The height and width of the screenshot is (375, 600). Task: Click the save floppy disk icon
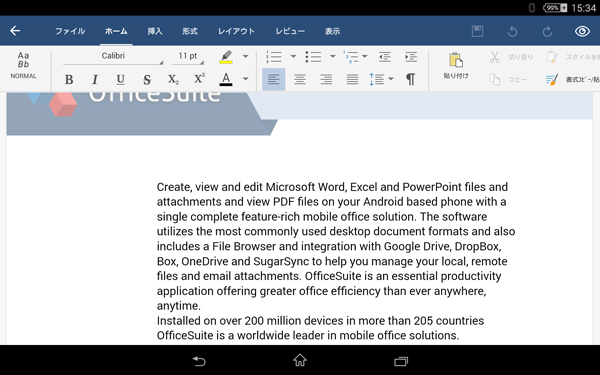(x=477, y=31)
